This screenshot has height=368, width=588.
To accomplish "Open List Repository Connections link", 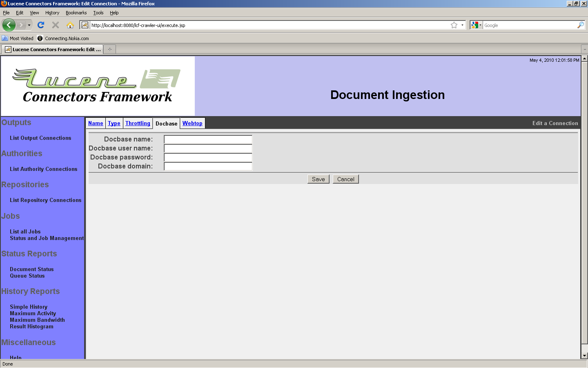I will (45, 200).
